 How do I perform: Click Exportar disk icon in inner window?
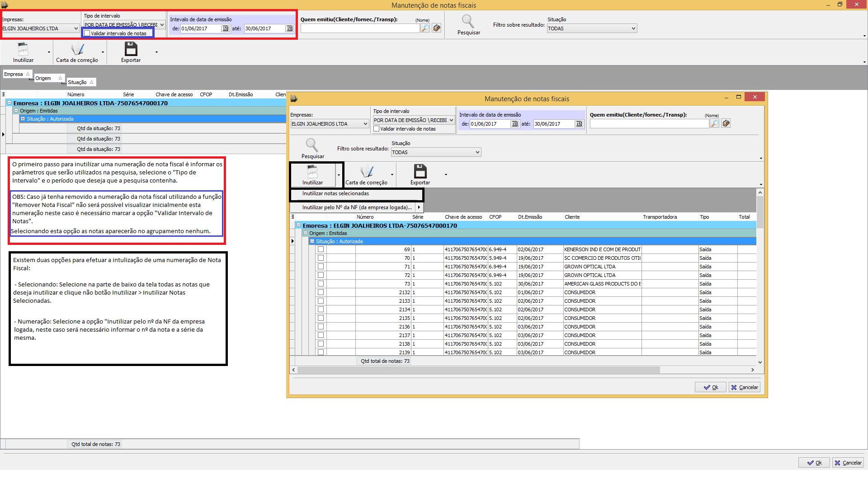click(420, 171)
